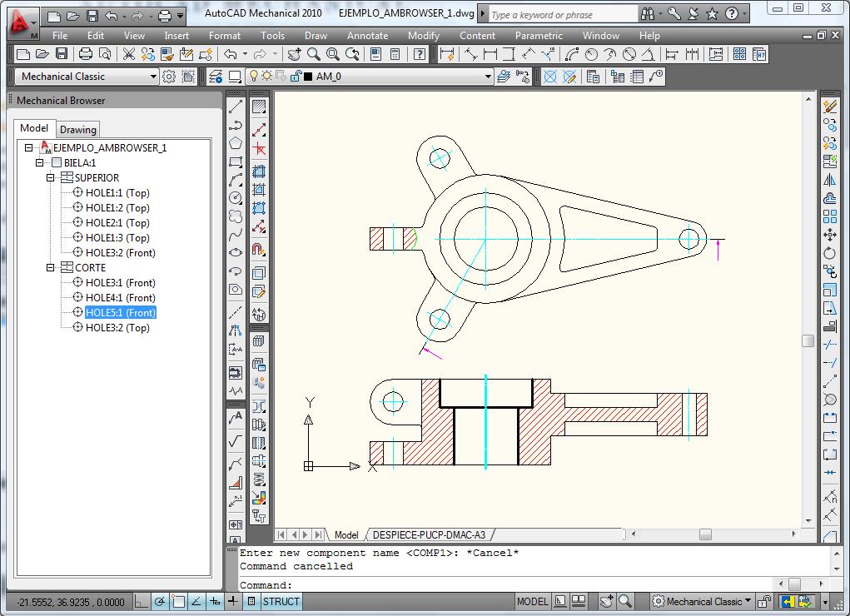The image size is (850, 616).
Task: Open the Content menu
Action: click(477, 36)
